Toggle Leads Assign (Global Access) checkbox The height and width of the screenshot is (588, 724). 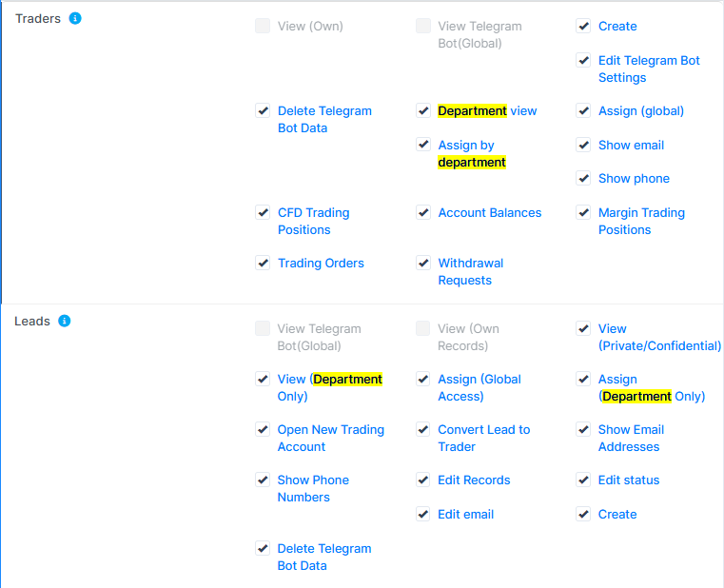point(423,380)
